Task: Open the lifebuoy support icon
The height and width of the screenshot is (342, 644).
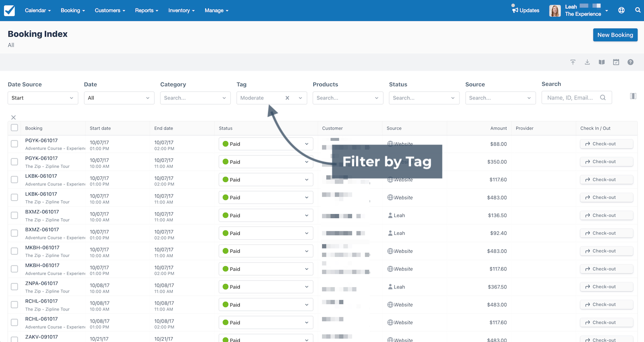Action: (622, 10)
